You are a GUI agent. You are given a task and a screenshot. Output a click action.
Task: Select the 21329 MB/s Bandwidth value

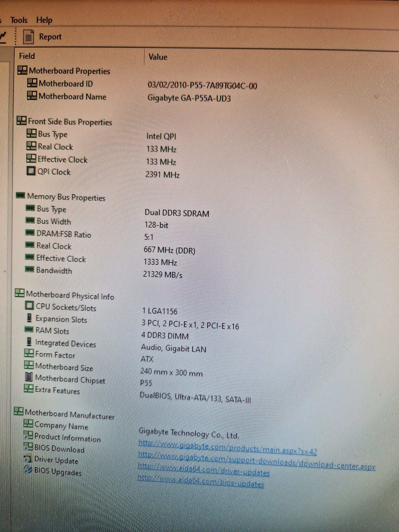(x=163, y=274)
